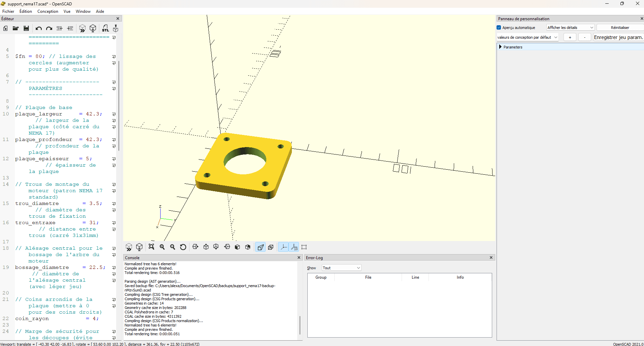The width and height of the screenshot is (644, 346).
Task: Open a file using the folder icon
Action: tap(15, 29)
